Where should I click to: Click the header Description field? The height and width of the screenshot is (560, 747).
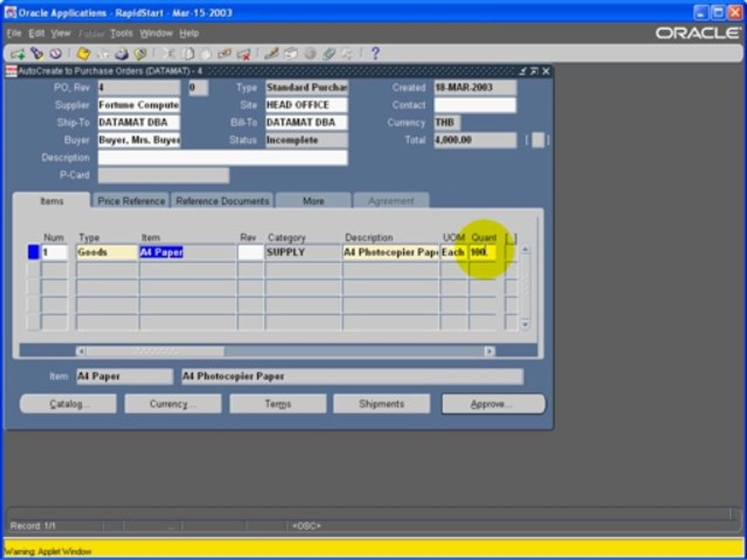(223, 158)
